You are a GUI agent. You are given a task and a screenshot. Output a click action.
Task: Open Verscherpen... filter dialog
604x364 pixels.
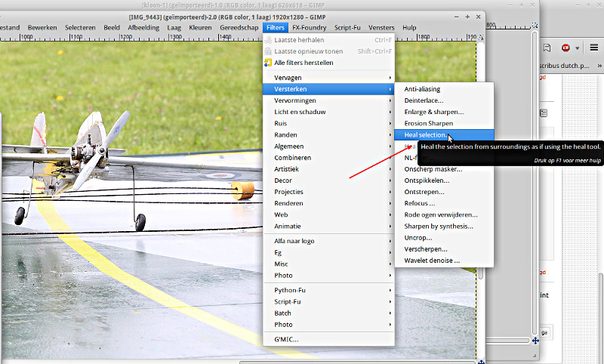coord(444,249)
